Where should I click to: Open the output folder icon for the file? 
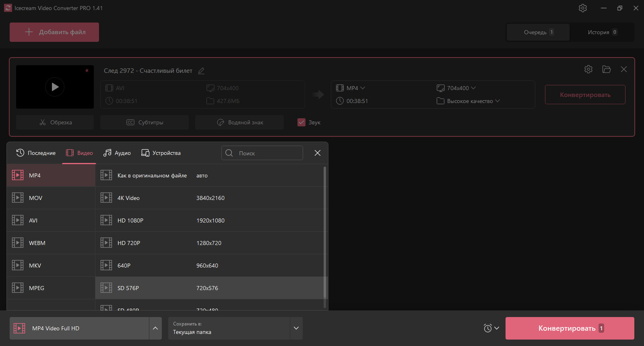coord(607,69)
